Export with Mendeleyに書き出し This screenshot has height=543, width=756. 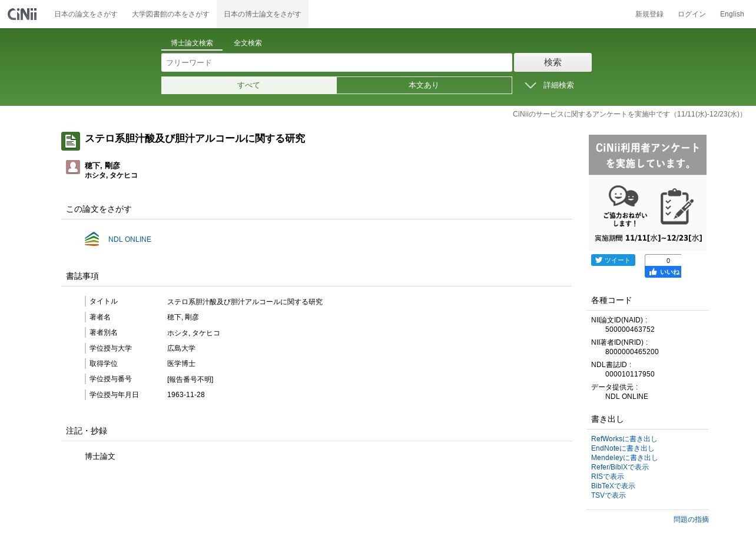pos(625,458)
